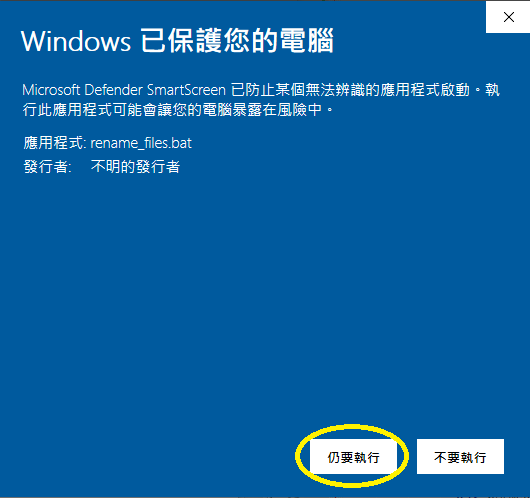Click the second line of the warning description
The height and width of the screenshot is (499, 530).
(x=178, y=110)
